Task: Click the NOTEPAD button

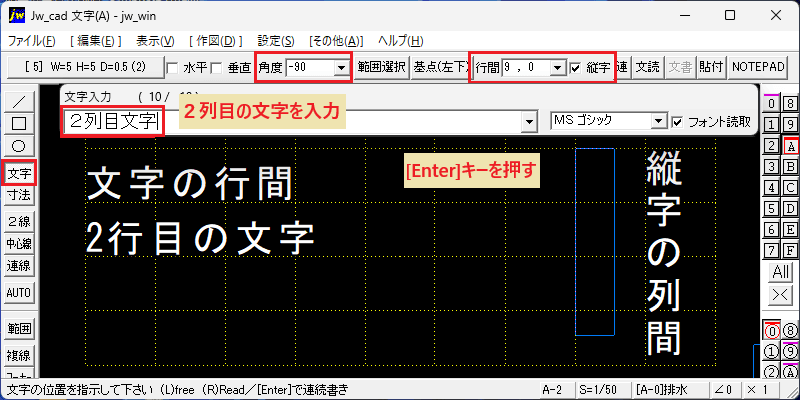Action: pyautogui.click(x=758, y=67)
